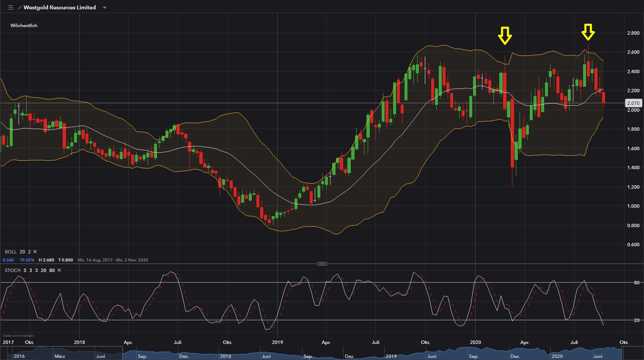Click the left yellow down-arrow annotation
This screenshot has width=644, height=360.
[504, 36]
